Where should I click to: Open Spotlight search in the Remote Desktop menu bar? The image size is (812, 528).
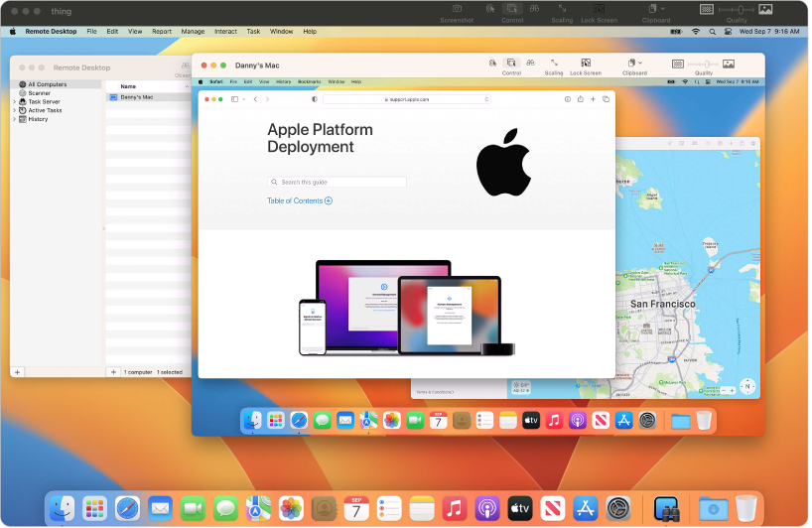tap(712, 32)
